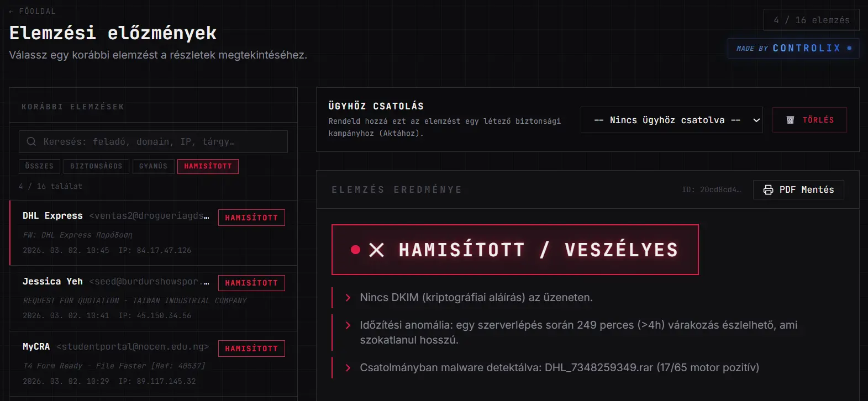Click the search magnifier icon
The image size is (868, 401).
coord(31,141)
